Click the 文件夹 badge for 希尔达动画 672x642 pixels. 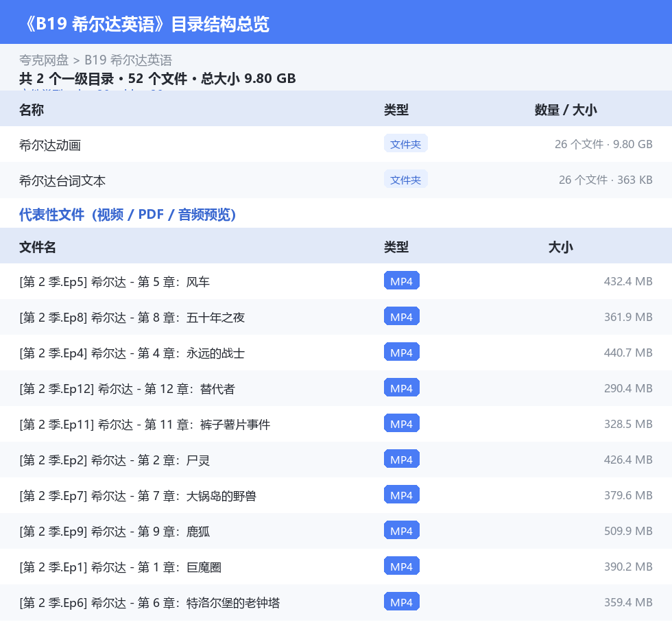point(405,144)
